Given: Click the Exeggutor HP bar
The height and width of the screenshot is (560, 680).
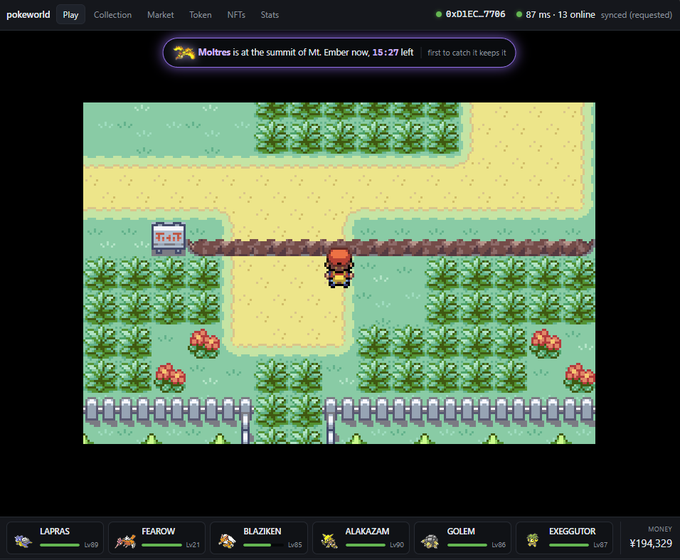Looking at the screenshot, I should (x=569, y=545).
